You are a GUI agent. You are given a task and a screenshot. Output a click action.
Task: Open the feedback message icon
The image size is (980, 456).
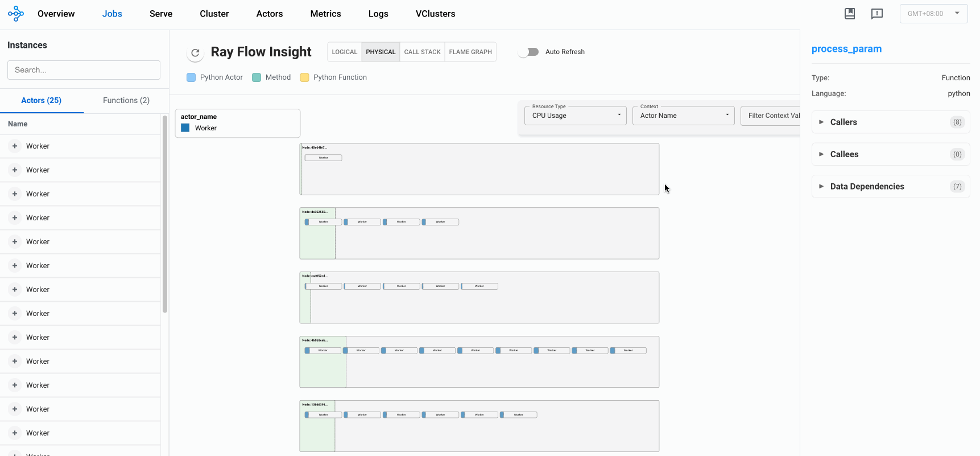(x=877, y=14)
